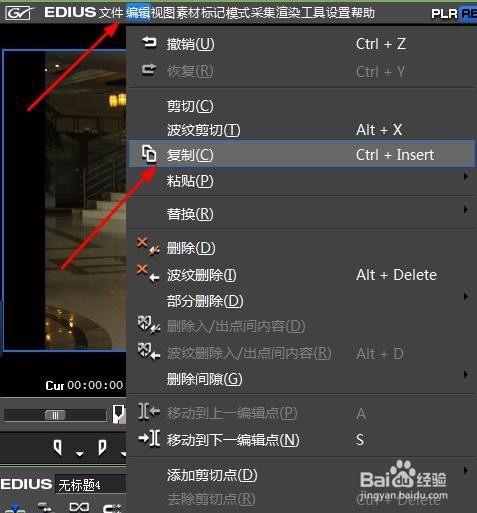This screenshot has height=513, width=477.
Task: Click the Grass Valley logo icon
Action: pyautogui.click(x=19, y=13)
